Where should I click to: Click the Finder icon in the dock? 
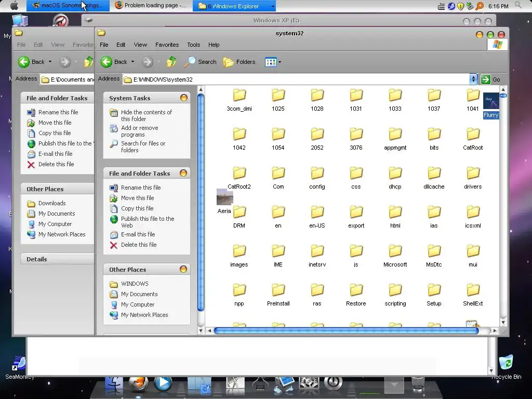click(114, 384)
